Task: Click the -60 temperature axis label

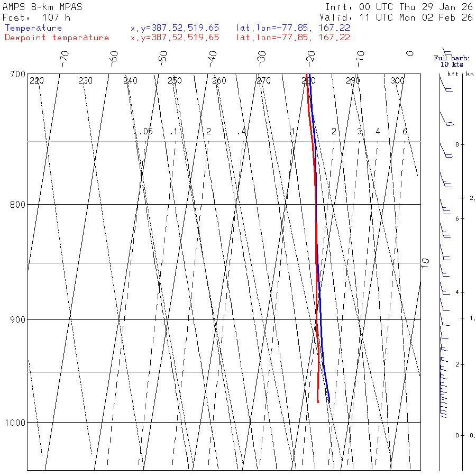Action: point(114,59)
